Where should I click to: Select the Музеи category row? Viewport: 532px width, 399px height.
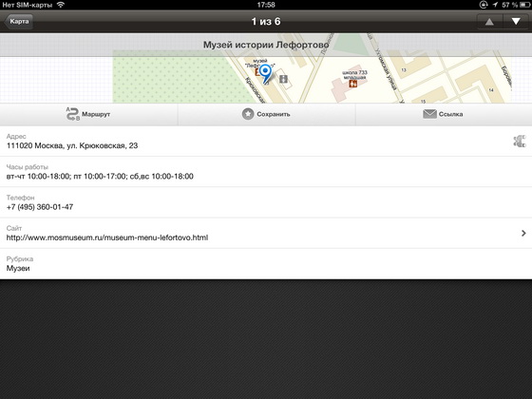pyautogui.click(x=266, y=264)
